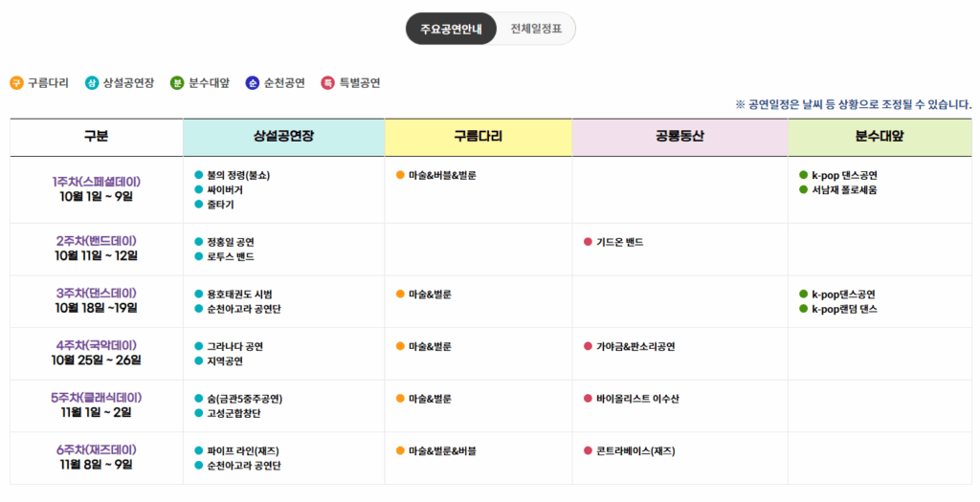Click the red bullet beside 기드온 밴드

pyautogui.click(x=588, y=242)
